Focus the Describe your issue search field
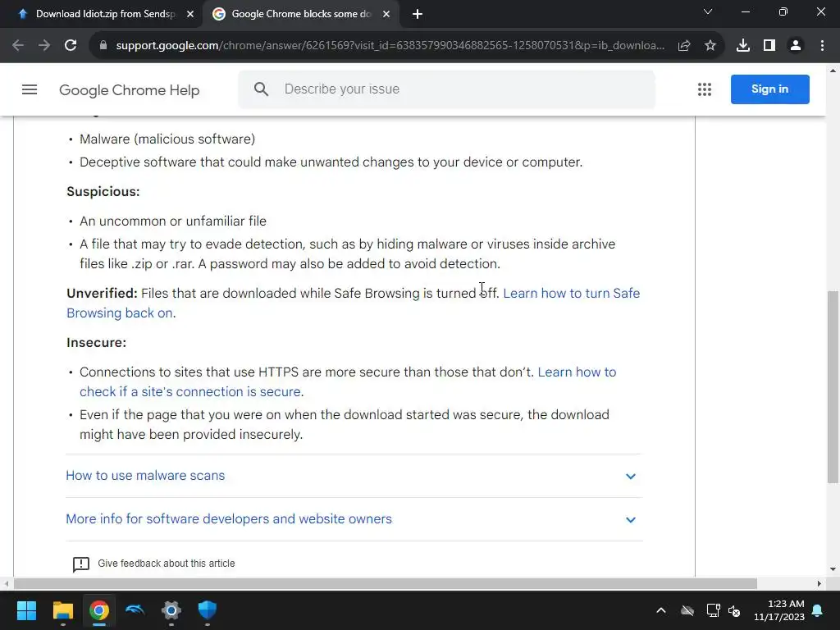Screen dimensions: 840x630 click(446, 89)
